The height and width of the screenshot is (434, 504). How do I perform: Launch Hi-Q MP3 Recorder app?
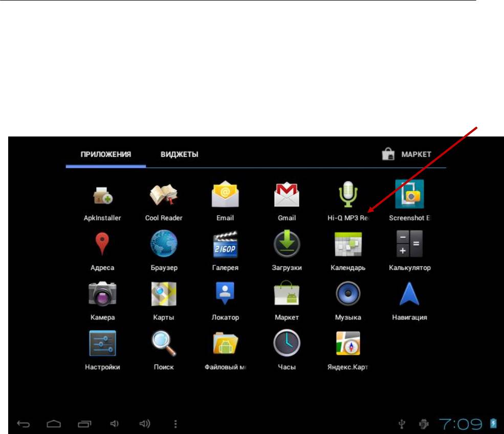click(x=348, y=196)
